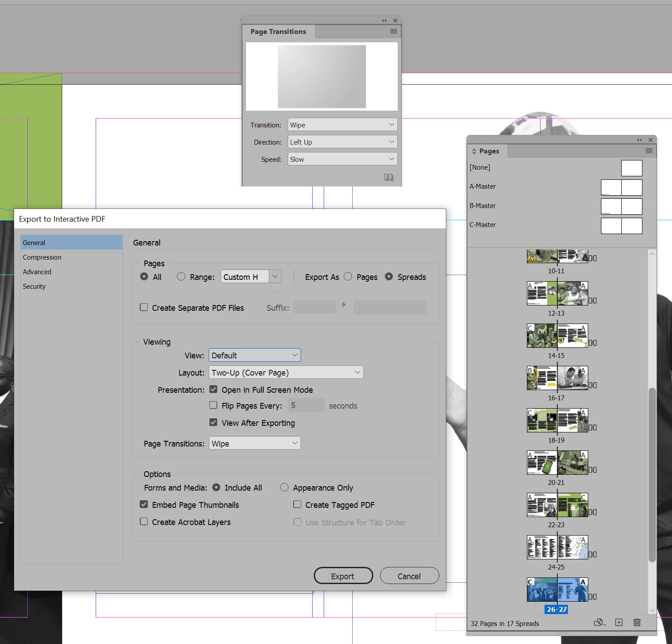Screen dimensions: 672x644
Task: Click transition icon beside spread 24-25
Action: pos(593,555)
